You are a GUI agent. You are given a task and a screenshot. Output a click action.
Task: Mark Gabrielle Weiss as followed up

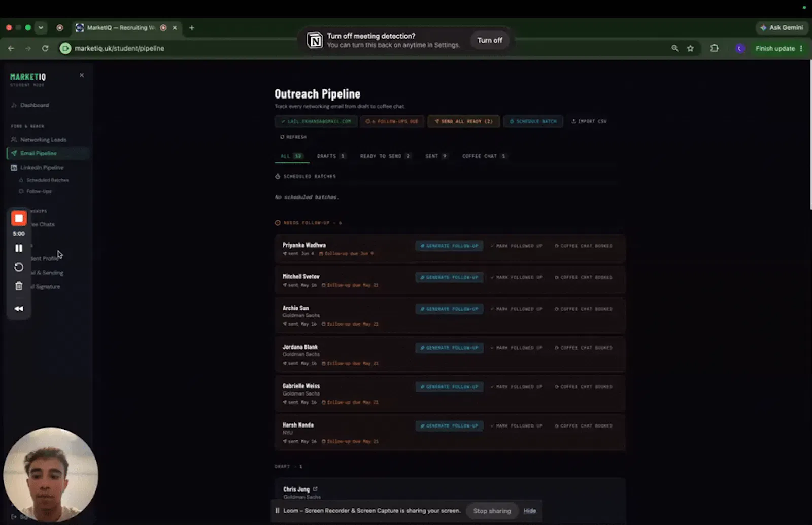(x=516, y=387)
